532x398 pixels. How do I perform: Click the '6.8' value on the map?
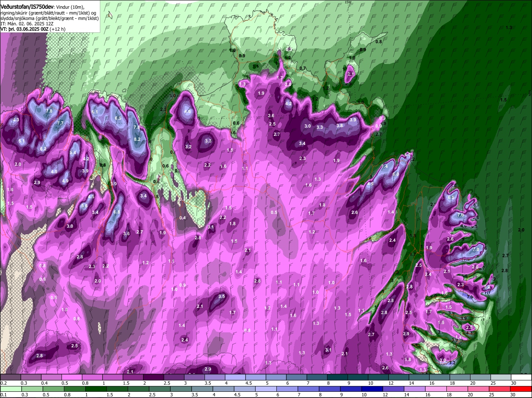point(117,212)
